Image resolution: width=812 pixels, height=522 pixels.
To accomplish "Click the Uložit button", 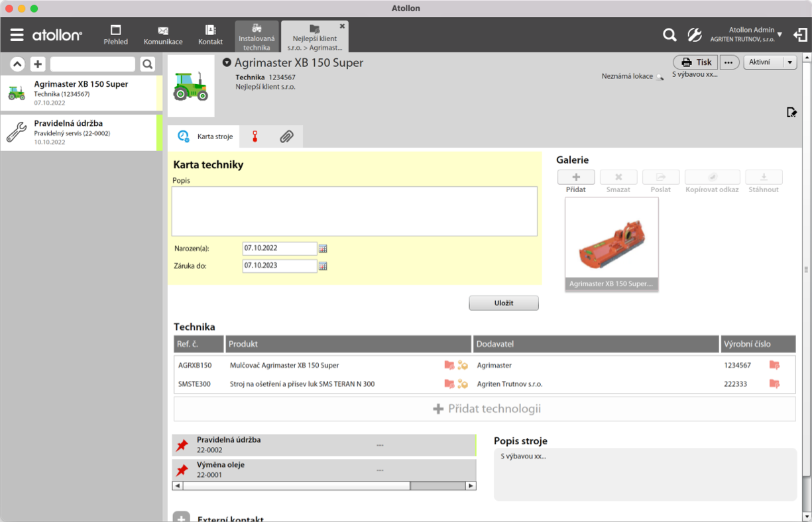I will coord(504,303).
